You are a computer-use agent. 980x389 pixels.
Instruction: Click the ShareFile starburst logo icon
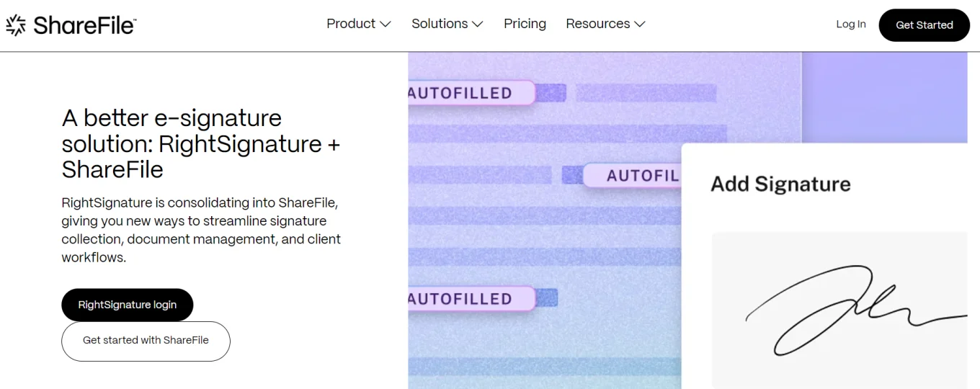[x=16, y=25]
